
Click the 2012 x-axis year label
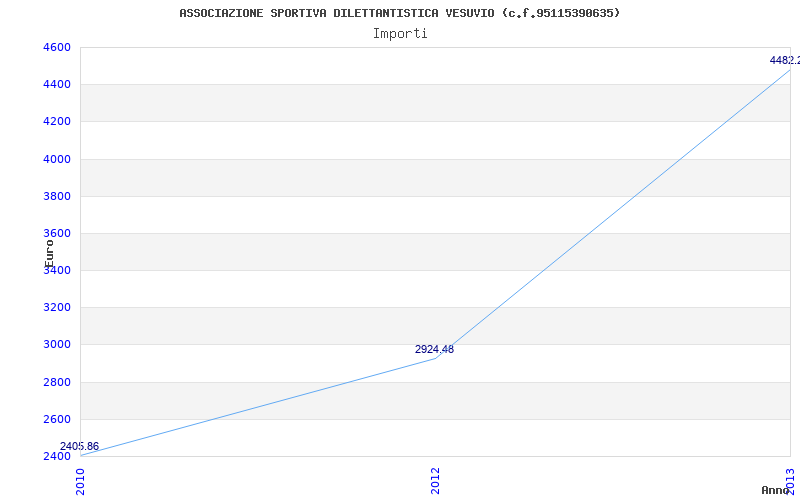[x=435, y=481]
